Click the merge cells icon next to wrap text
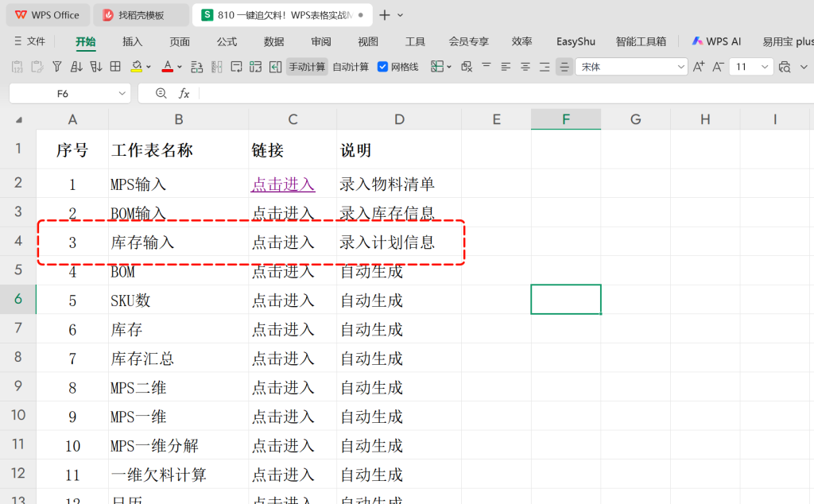 point(255,67)
